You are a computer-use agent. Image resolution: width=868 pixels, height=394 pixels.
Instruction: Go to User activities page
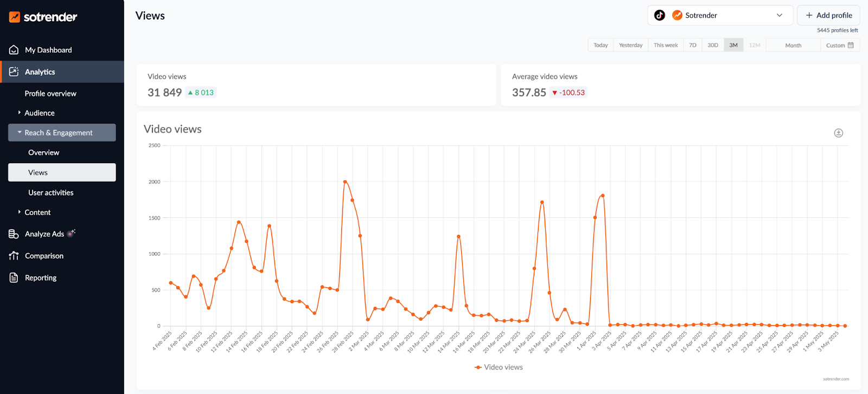point(51,192)
